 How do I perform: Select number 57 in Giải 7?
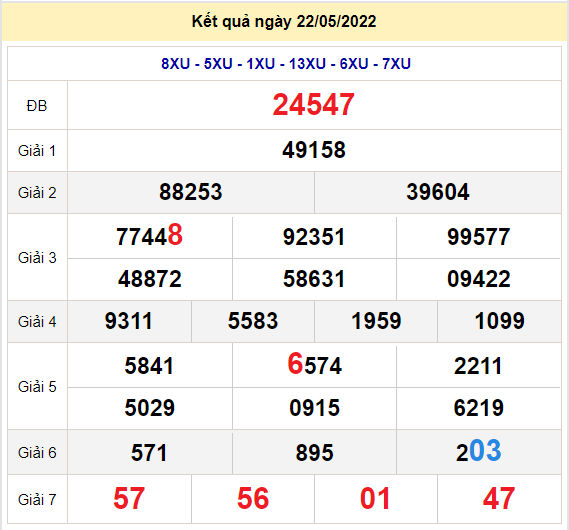pos(129,498)
